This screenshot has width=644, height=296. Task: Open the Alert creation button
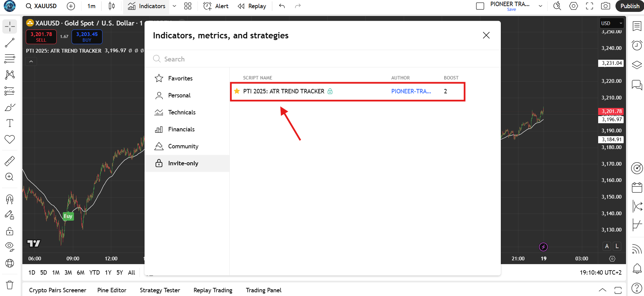coord(215,6)
